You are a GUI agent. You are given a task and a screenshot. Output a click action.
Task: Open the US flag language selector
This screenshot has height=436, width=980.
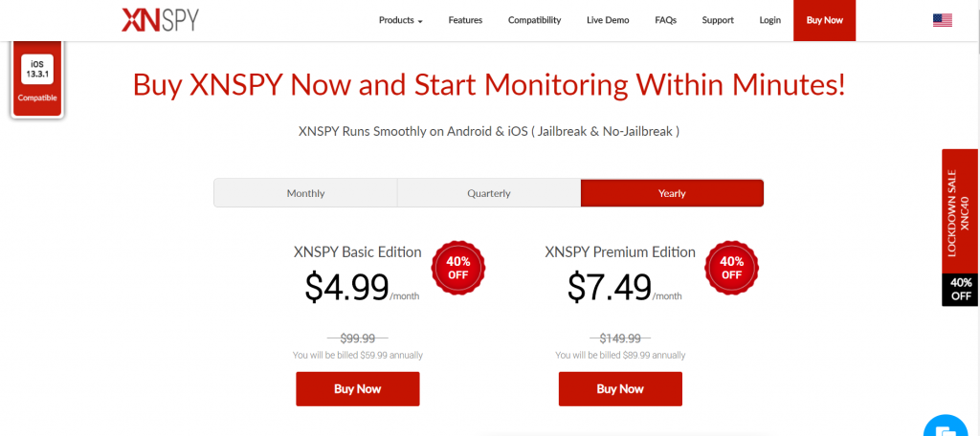[x=943, y=21]
